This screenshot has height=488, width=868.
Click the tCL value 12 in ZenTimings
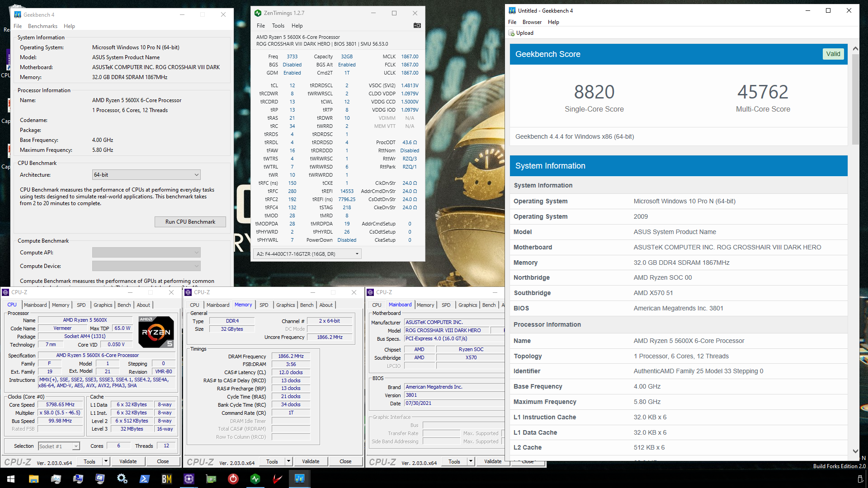coord(292,85)
